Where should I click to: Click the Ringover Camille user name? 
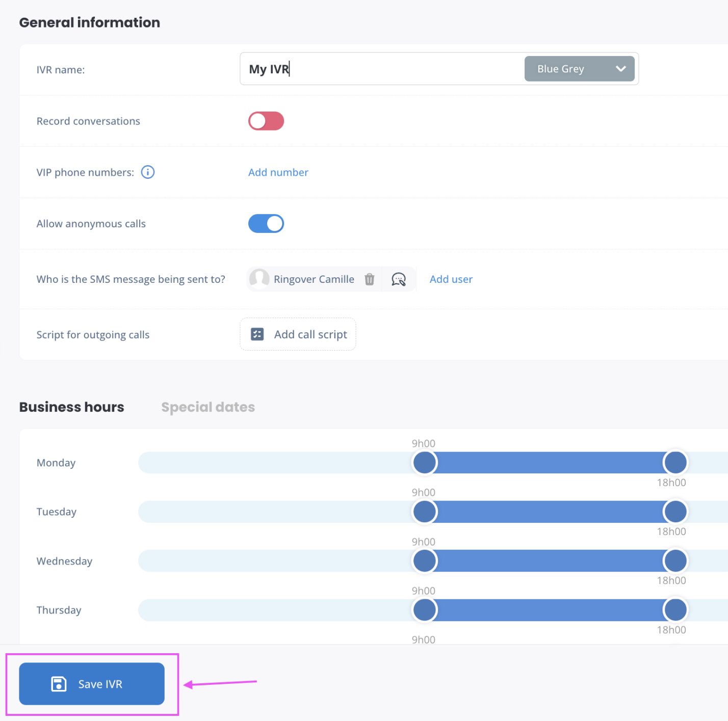(314, 279)
